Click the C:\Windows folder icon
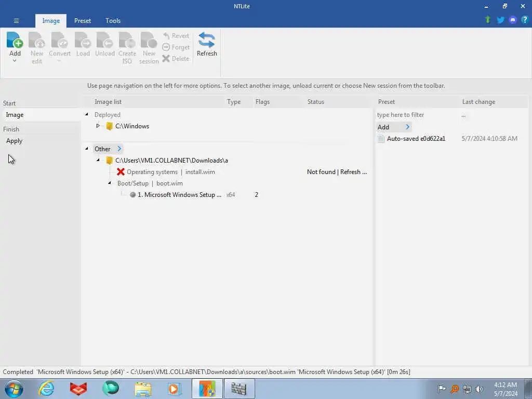This screenshot has width=532, height=399. pyautogui.click(x=109, y=126)
